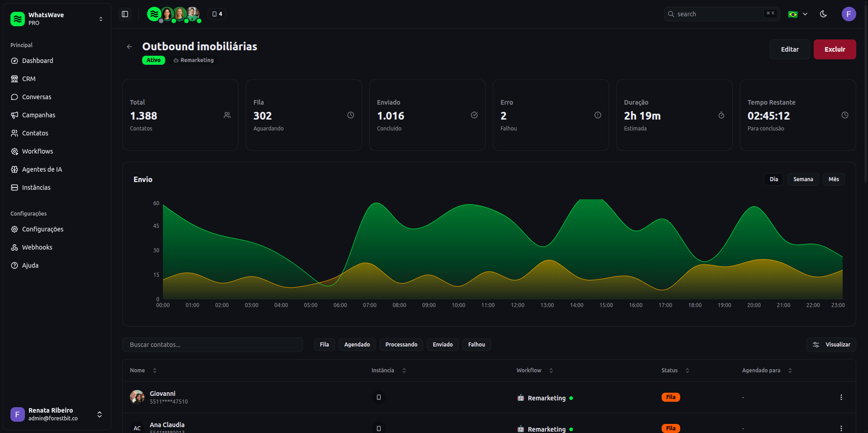Sort table by Nome column
Viewport: 868px width, 433px height.
pos(143,370)
